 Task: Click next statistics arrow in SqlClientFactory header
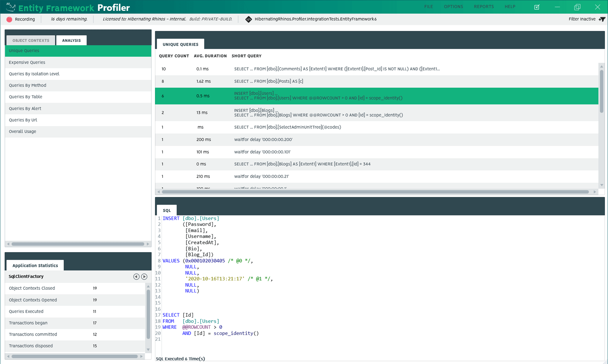pos(144,277)
